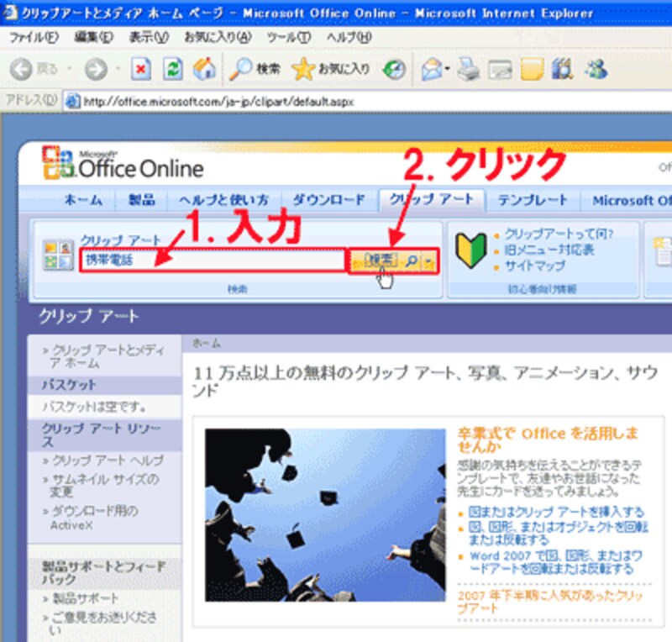Viewport: 672px width, 642px height.
Task: Click the clip art search text field
Action: tap(212, 260)
